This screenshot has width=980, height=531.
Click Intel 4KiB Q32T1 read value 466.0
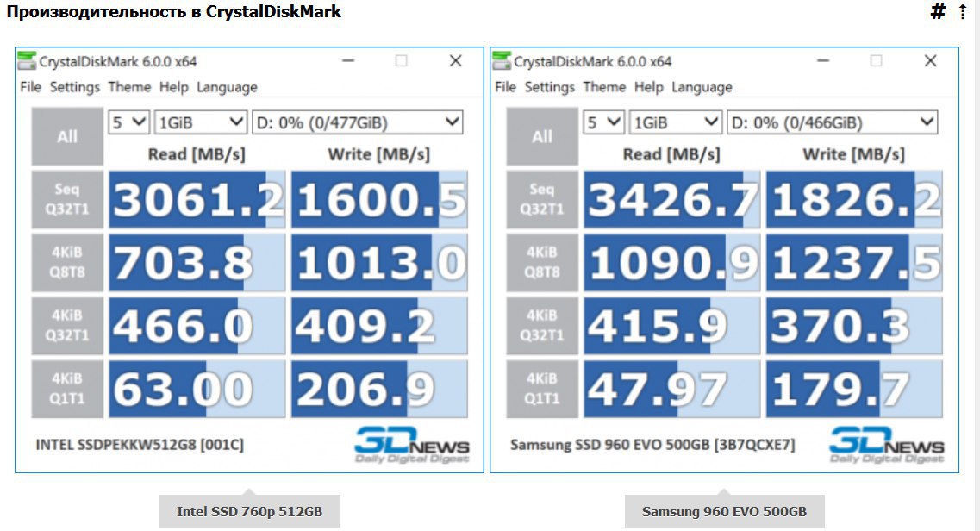(197, 326)
